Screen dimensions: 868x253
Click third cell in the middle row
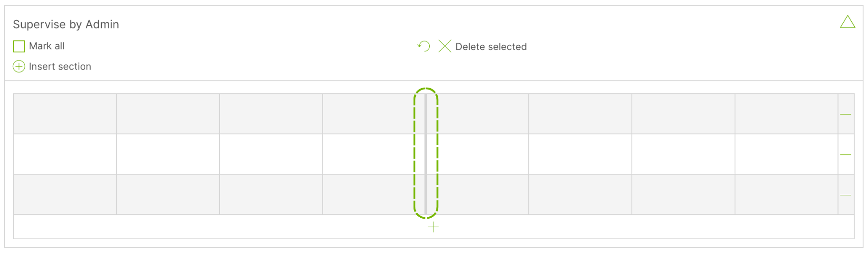tap(271, 154)
